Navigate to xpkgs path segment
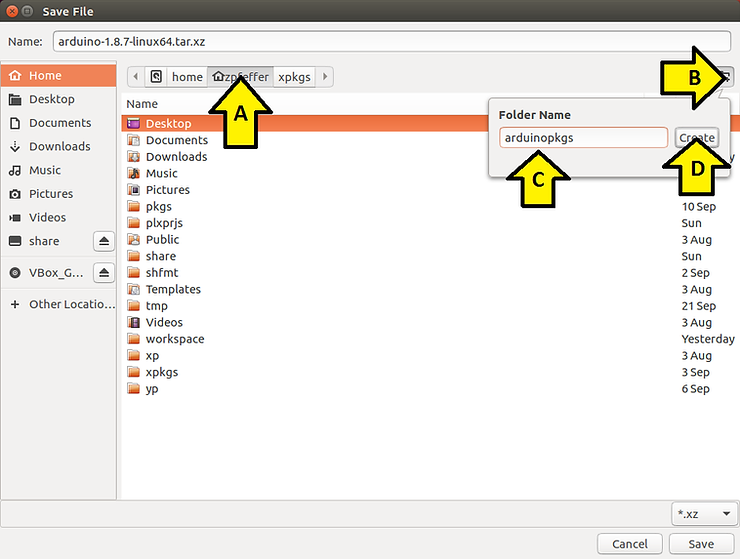Screen dimensions: 740x559 (294, 77)
